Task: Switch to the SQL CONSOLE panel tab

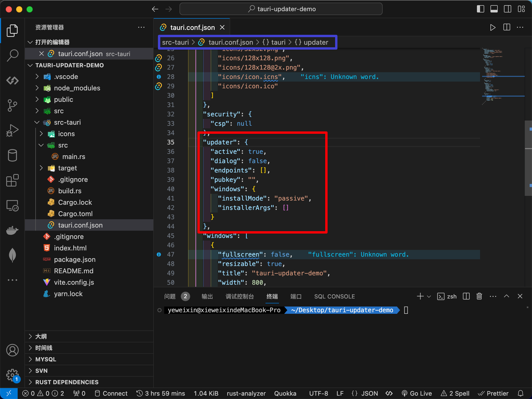Action: coord(334,296)
